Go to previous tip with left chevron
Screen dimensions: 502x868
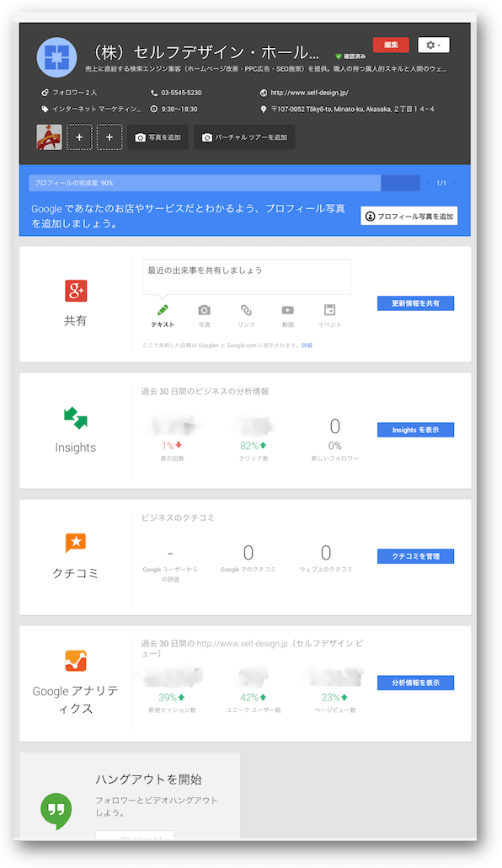(x=429, y=183)
